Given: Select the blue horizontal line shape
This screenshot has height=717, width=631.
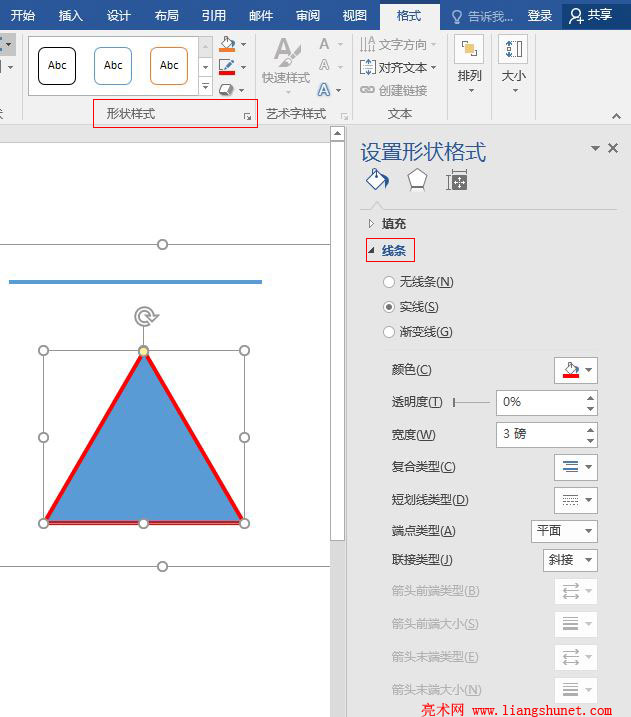Looking at the screenshot, I should click(135, 282).
